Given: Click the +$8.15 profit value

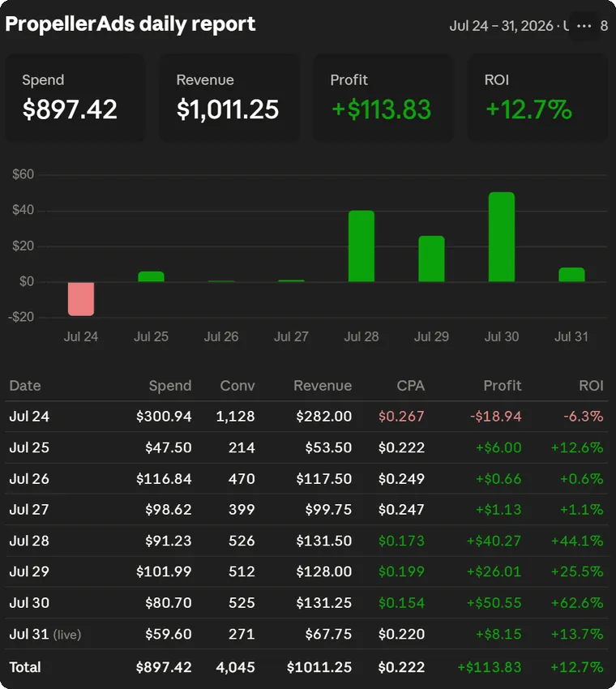Looking at the screenshot, I should coord(498,634).
